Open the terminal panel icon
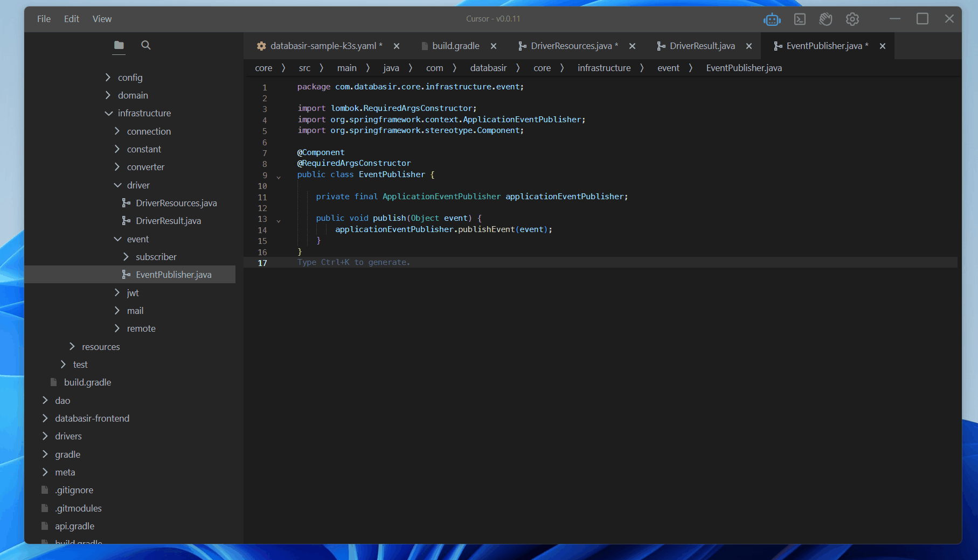 coord(800,19)
